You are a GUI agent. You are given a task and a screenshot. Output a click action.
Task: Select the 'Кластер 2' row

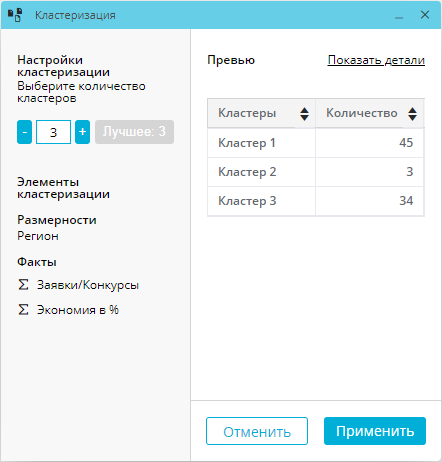click(316, 172)
